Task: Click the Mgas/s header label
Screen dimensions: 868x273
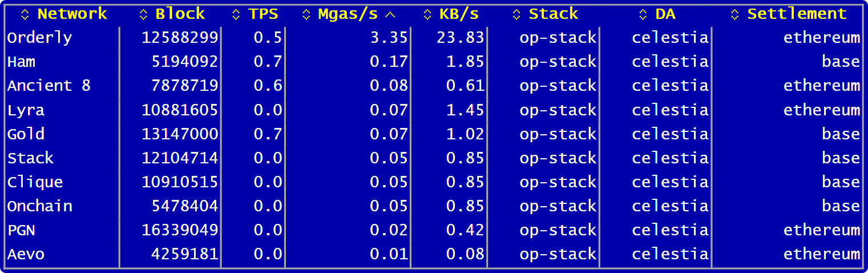Action: point(348,14)
